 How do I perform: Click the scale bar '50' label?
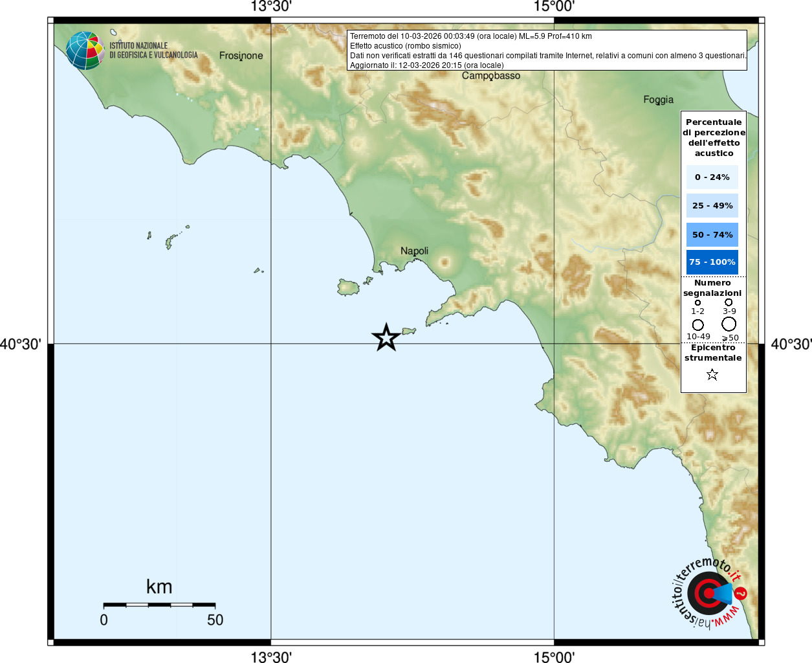[x=215, y=620]
